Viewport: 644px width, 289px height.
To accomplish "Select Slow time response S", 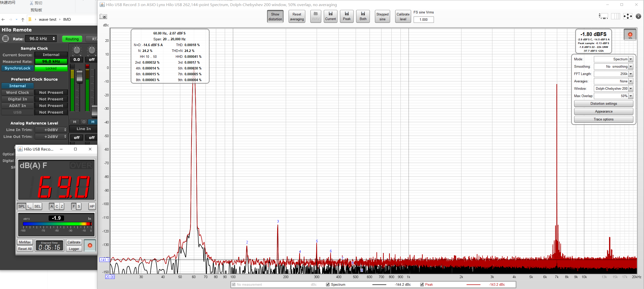I will [x=79, y=206].
